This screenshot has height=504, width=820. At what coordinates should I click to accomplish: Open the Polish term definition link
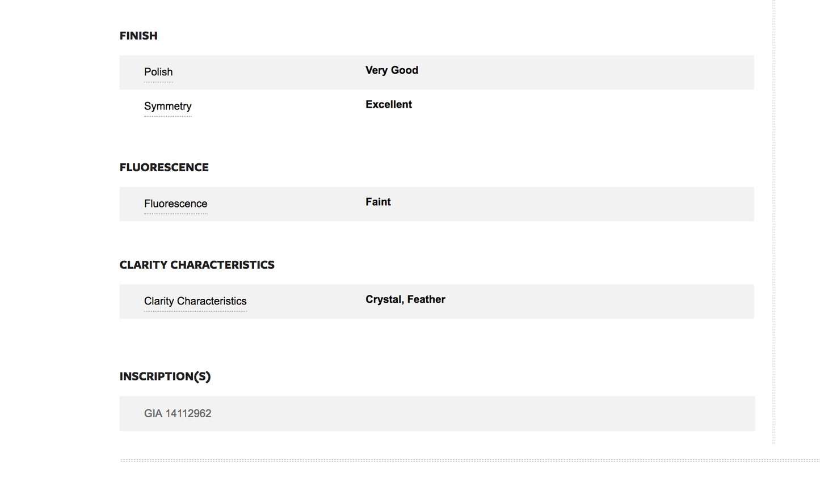158,72
